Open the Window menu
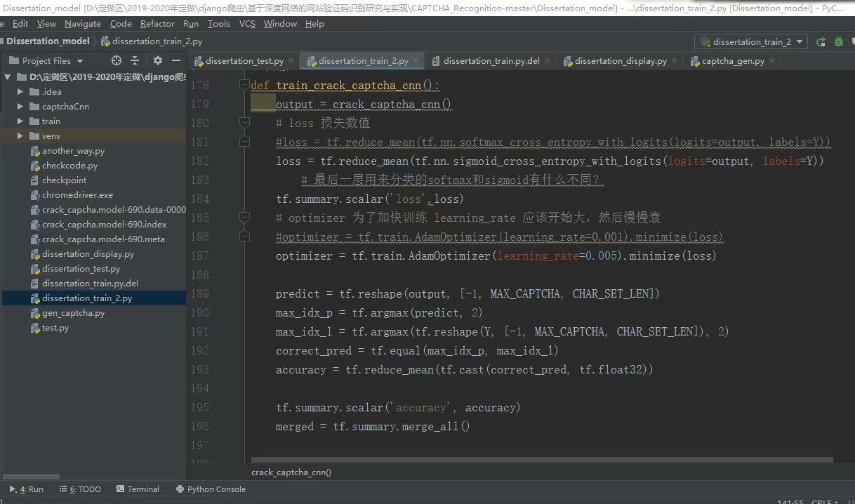This screenshot has height=504, width=855. point(280,24)
